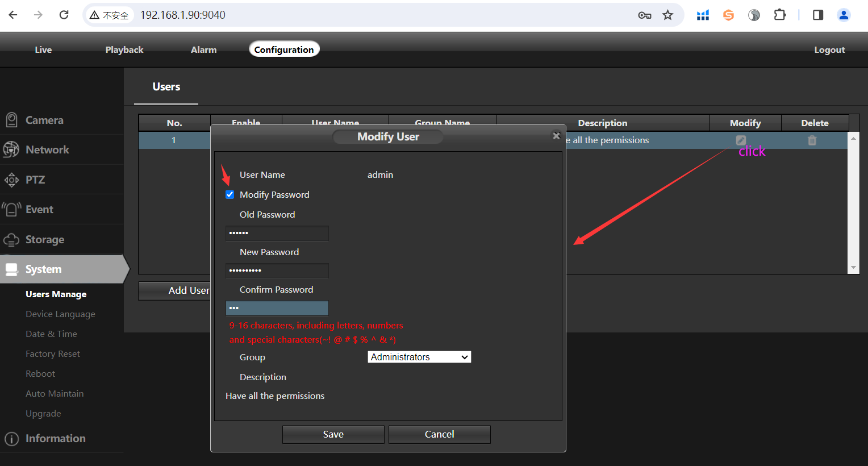Select Factory Reset in System submenu
Viewport: 868px width, 466px height.
(53, 353)
